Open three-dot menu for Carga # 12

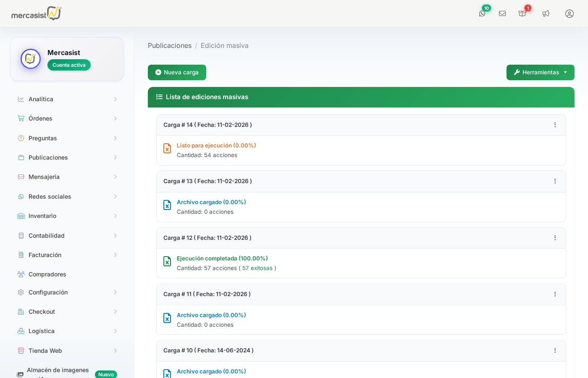coord(555,238)
